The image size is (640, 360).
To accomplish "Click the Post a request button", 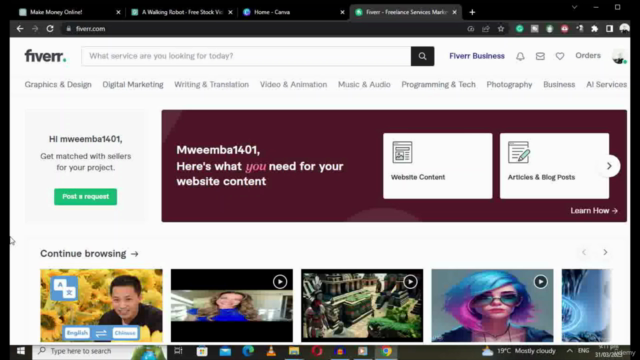I will (x=85, y=197).
